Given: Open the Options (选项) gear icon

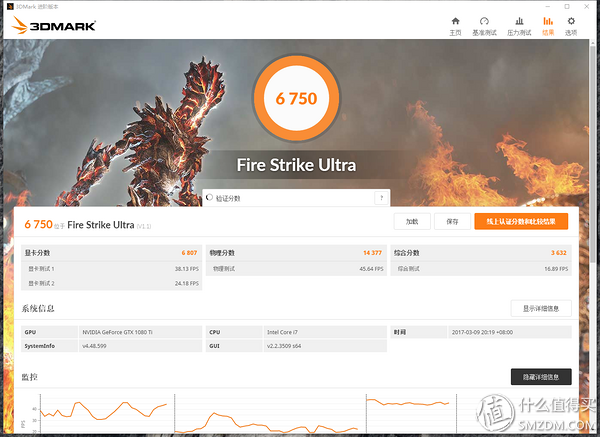Looking at the screenshot, I should tap(571, 21).
